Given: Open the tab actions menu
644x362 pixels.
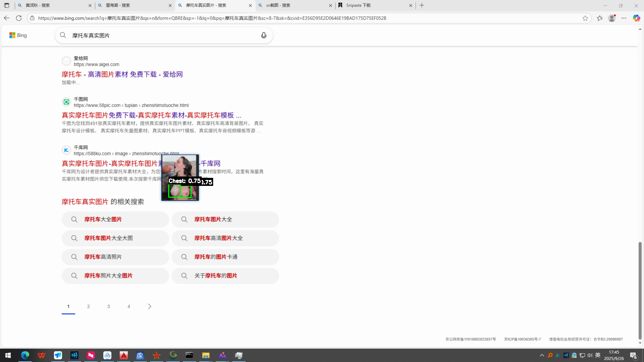Looking at the screenshot, I should [x=7, y=5].
